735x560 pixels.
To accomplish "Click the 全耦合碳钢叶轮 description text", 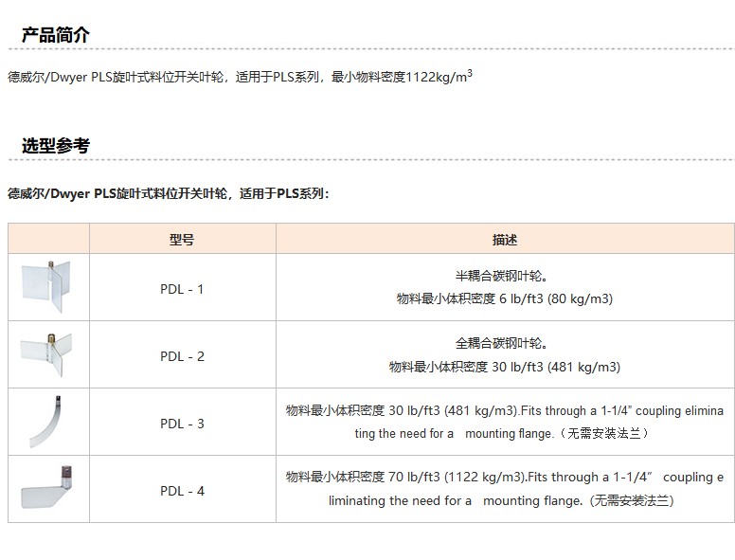I will coord(501,343).
